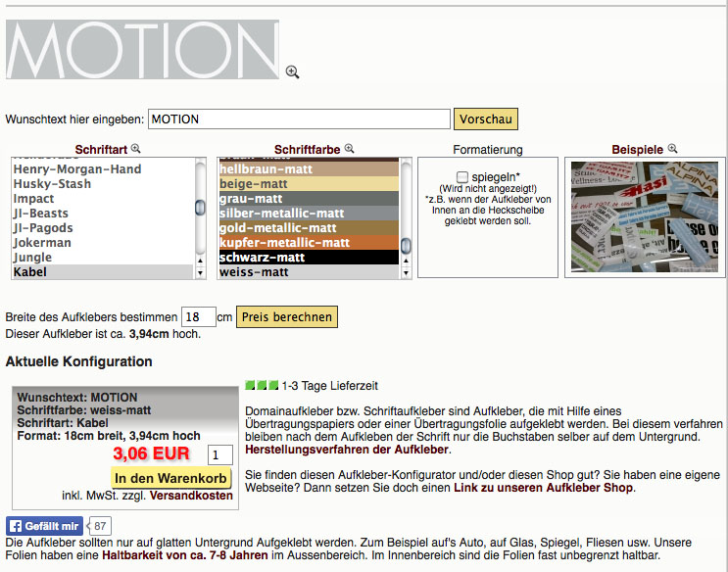Screen dimensions: 728x572
Task: Click the Facebook Gefällt mir button
Action: (46, 526)
